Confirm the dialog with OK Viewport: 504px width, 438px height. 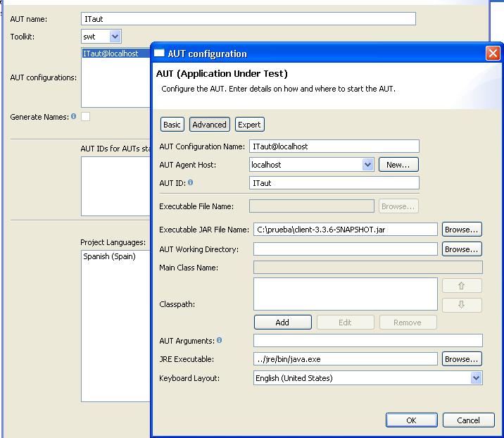pyautogui.click(x=411, y=420)
